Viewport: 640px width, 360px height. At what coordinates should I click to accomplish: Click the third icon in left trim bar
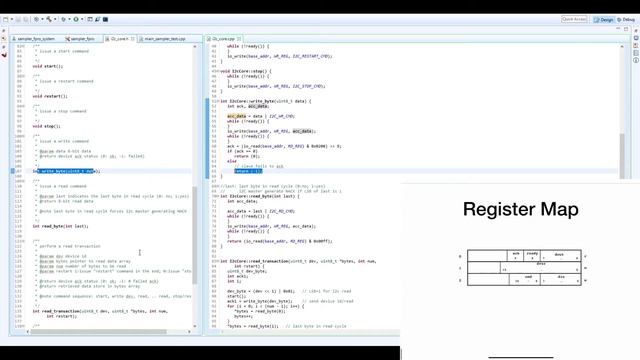pyautogui.click(x=4, y=47)
